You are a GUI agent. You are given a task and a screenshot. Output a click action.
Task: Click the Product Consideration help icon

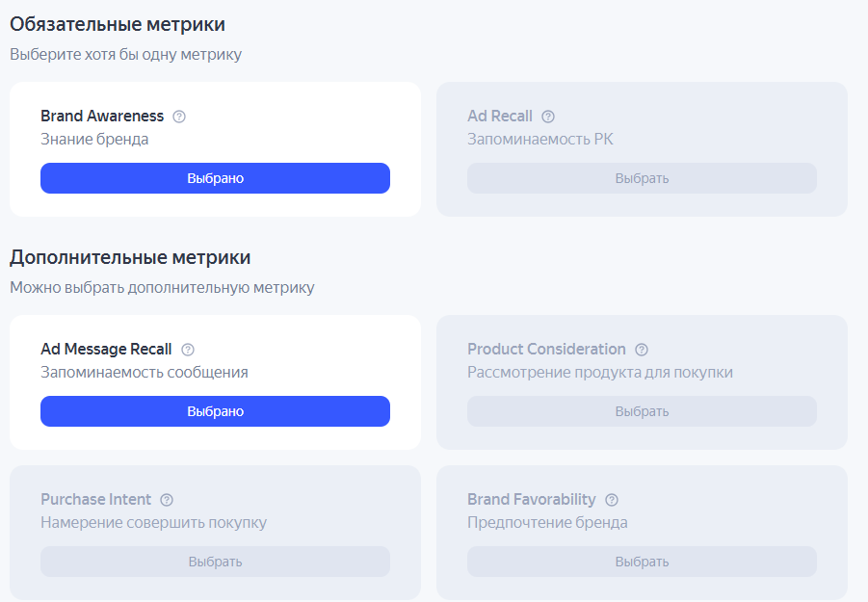coord(642,350)
